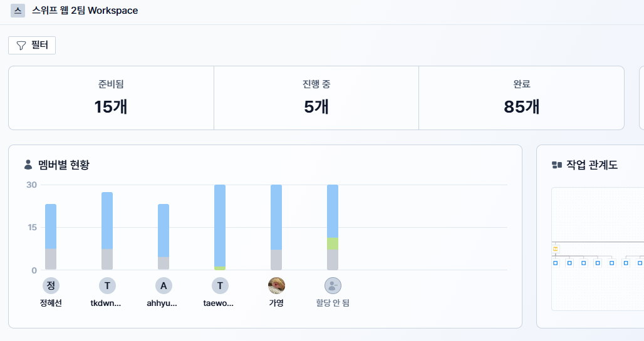The height and width of the screenshot is (341, 644).
Task: Click the 스위프 웹 2팀 workspace icon
Action: (18, 11)
